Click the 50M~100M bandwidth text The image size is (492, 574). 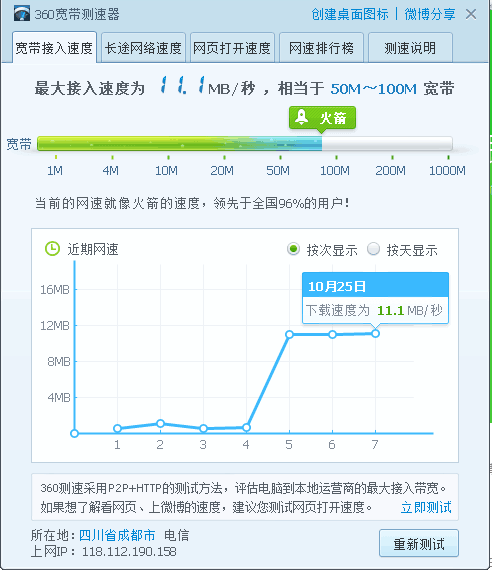(x=373, y=89)
